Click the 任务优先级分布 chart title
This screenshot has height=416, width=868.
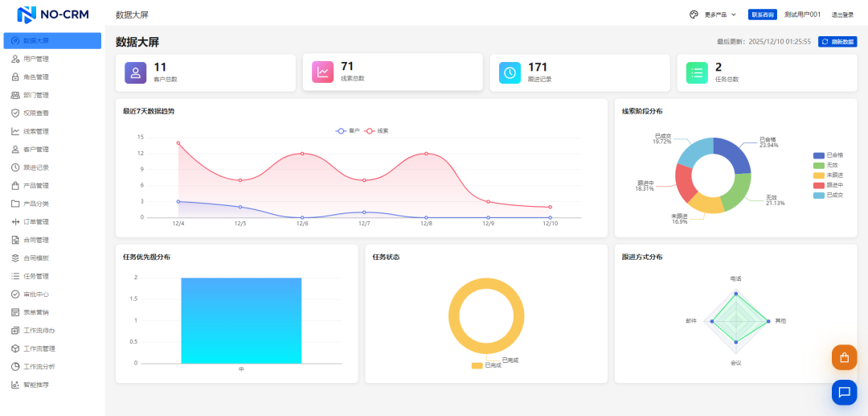point(147,257)
